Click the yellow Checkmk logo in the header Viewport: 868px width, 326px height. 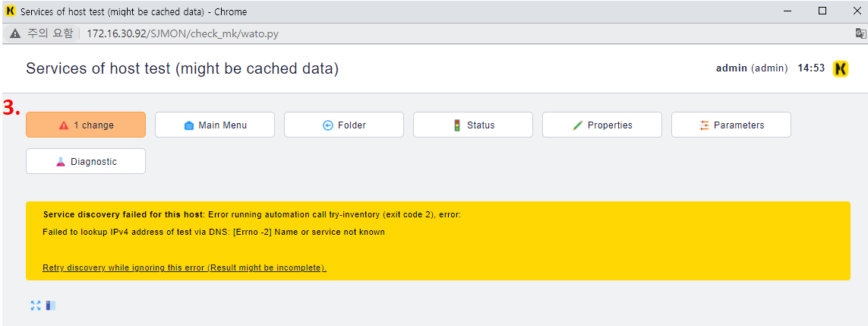[841, 68]
